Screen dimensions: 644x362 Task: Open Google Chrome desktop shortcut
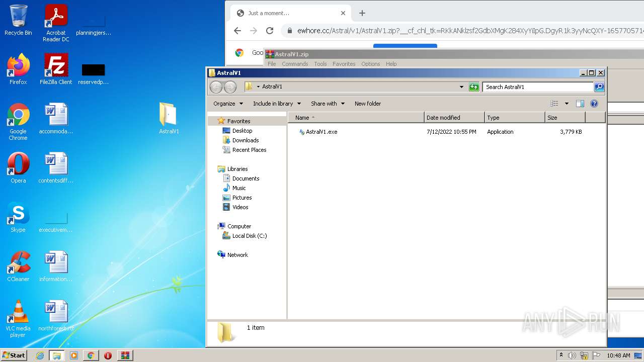tap(18, 122)
